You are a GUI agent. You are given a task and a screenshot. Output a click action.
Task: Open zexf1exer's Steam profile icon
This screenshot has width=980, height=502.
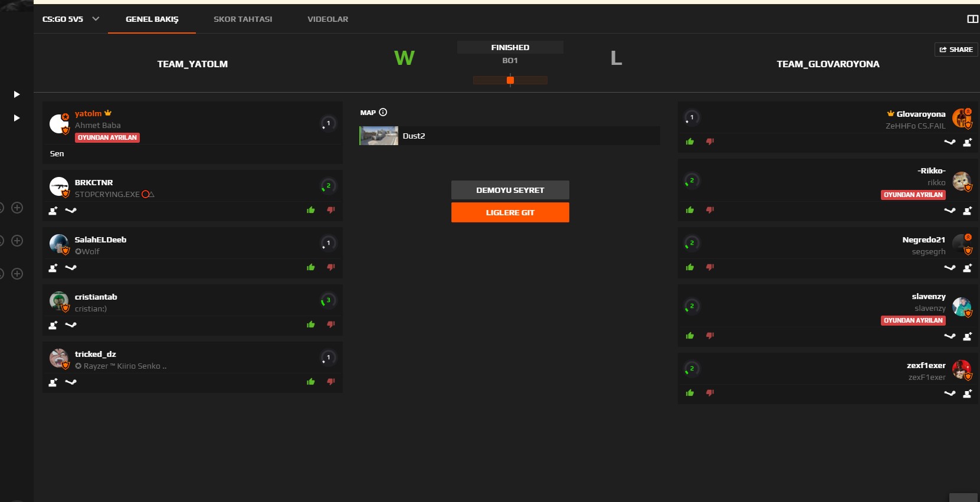point(950,393)
